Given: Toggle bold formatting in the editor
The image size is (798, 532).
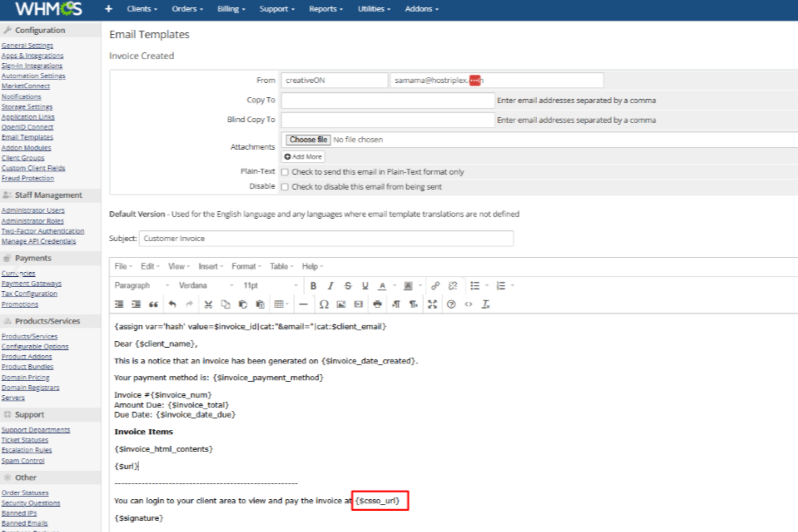Looking at the screenshot, I should (x=313, y=286).
